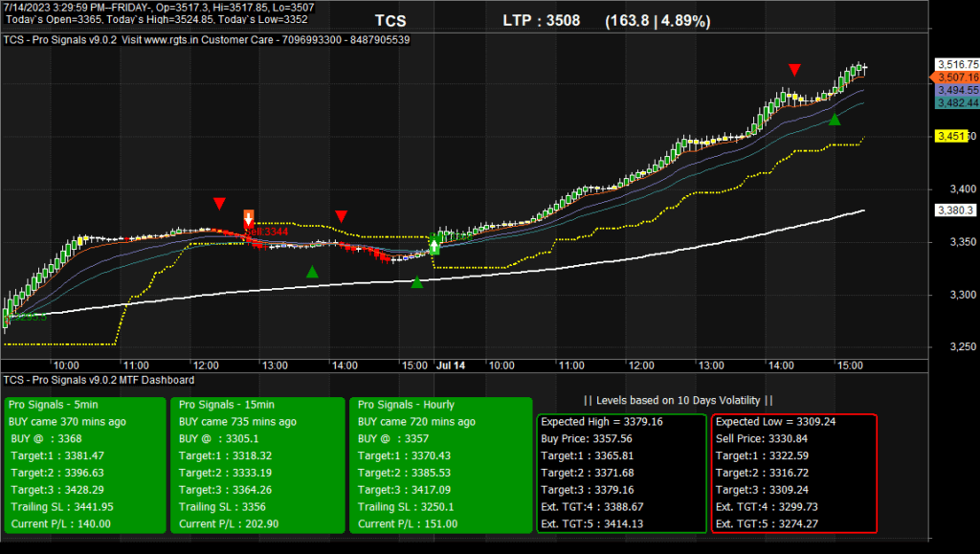Image resolution: width=980 pixels, height=554 pixels.
Task: Click the 3,350 price axis label
Action: pos(963,242)
